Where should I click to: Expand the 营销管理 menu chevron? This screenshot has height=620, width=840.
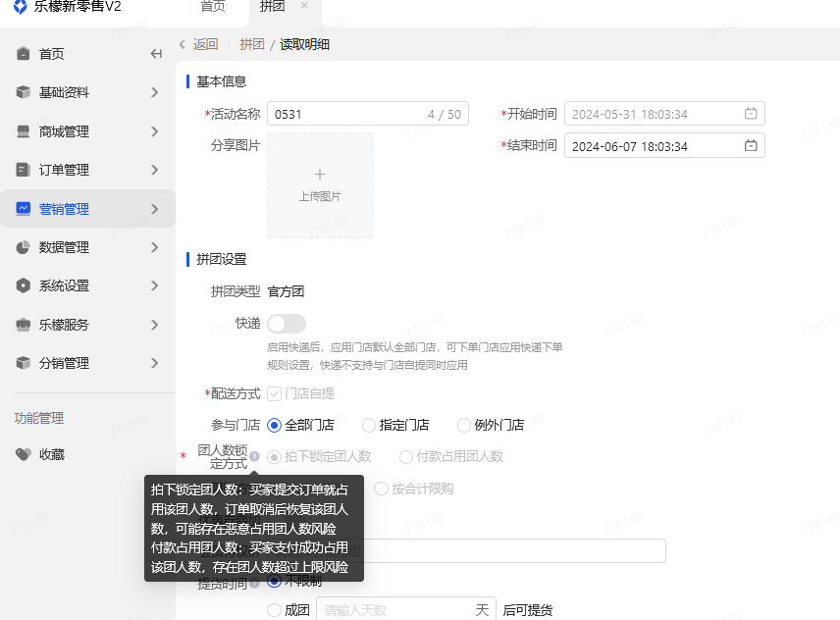tap(154, 208)
